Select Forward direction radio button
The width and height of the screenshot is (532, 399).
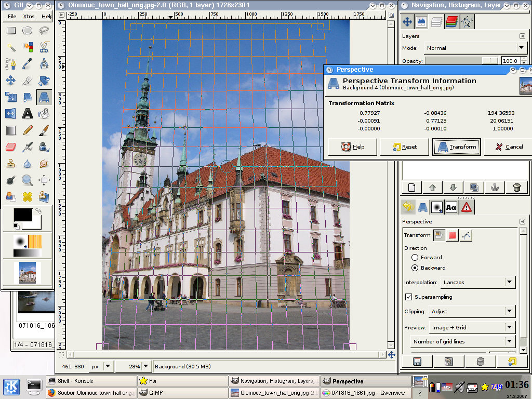(x=415, y=257)
